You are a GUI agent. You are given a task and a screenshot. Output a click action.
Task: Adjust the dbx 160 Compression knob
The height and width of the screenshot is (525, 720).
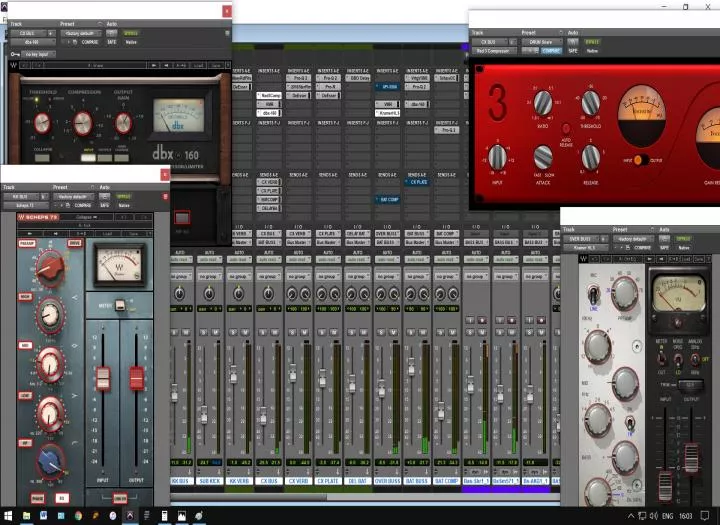pos(83,123)
